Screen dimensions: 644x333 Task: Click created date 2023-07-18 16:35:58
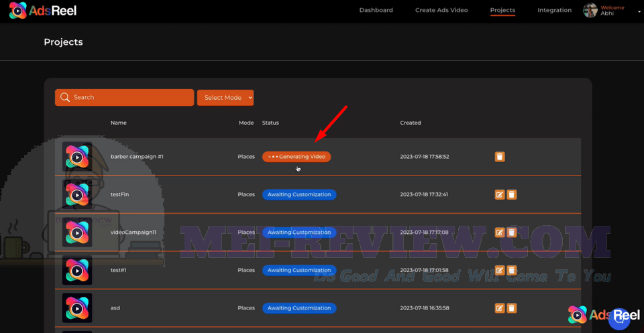(x=424, y=308)
